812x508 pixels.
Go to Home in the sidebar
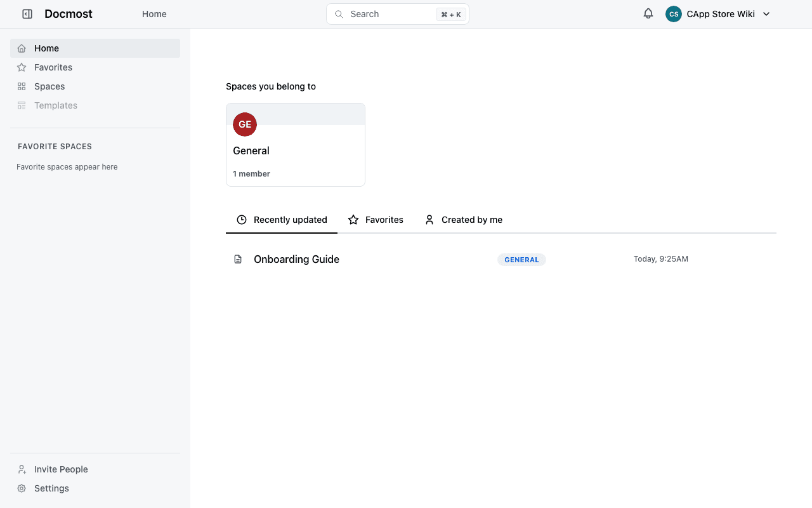95,48
